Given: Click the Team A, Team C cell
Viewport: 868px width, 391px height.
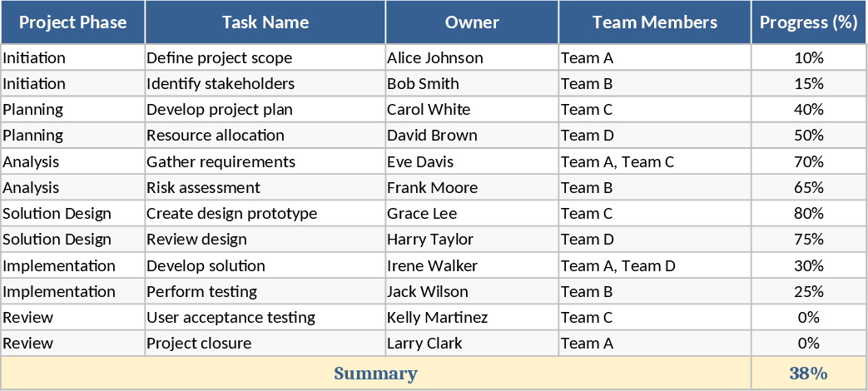Looking at the screenshot, I should 654,162.
